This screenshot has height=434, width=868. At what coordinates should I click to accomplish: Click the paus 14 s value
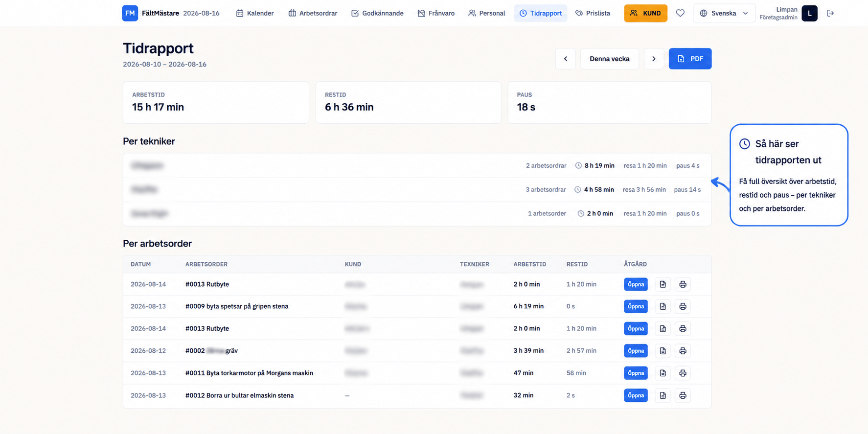[x=687, y=189]
